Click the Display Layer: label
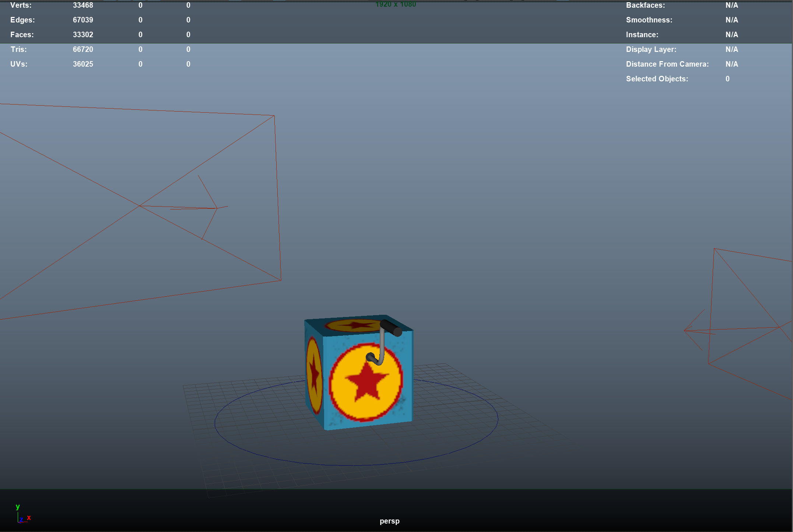The width and height of the screenshot is (793, 532). (x=651, y=49)
